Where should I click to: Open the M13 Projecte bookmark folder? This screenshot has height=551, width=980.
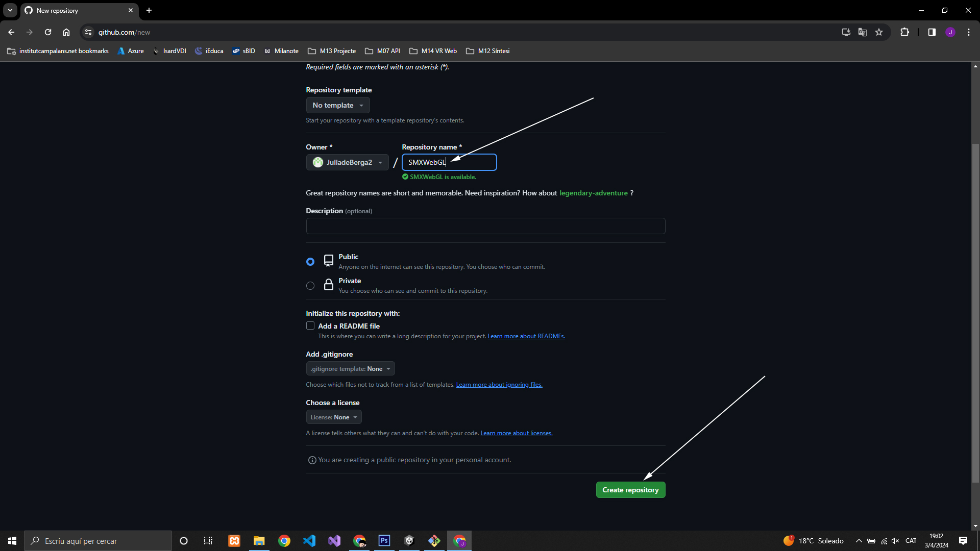tap(332, 51)
